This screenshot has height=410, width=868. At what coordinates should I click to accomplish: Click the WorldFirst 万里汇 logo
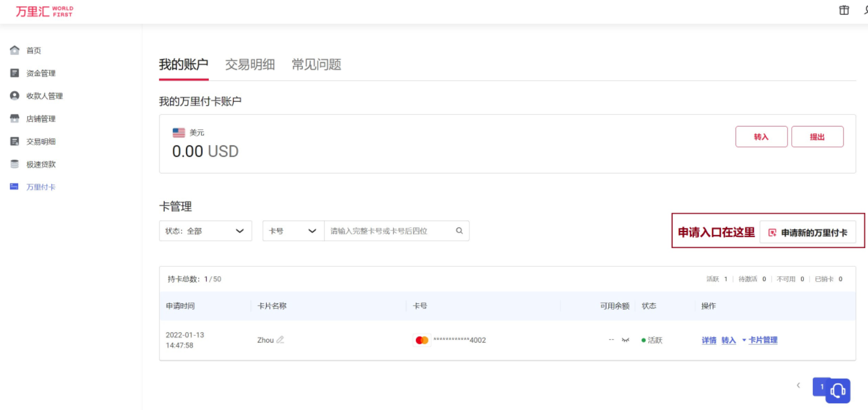point(44,11)
